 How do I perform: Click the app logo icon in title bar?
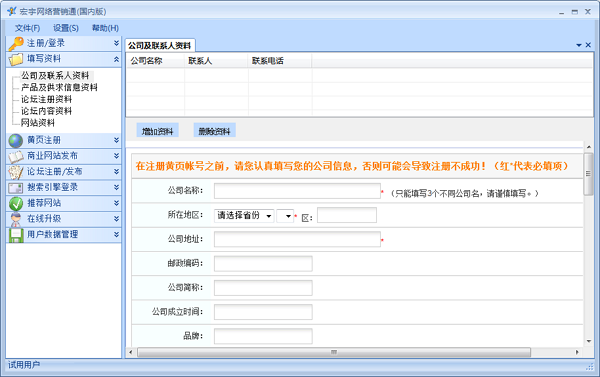11,11
